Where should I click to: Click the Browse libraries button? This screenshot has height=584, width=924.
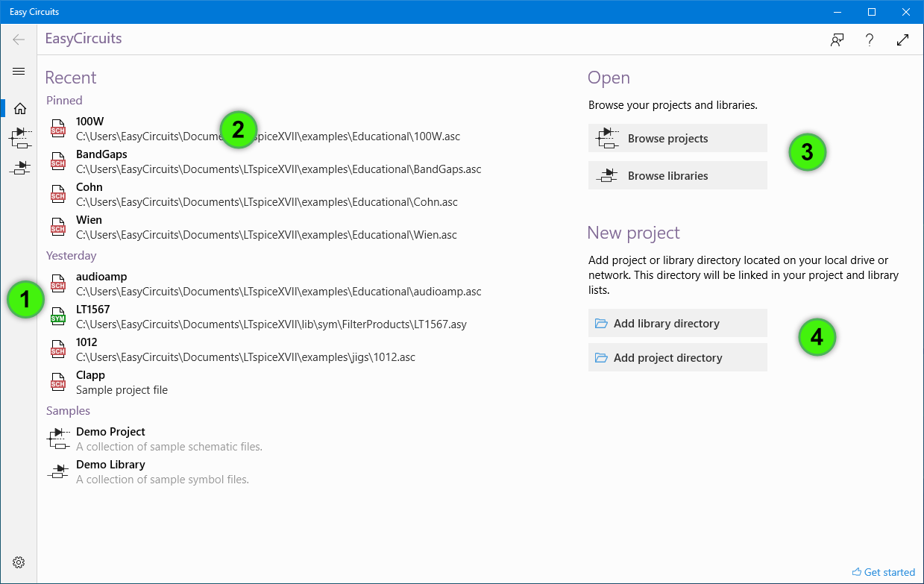(x=677, y=176)
